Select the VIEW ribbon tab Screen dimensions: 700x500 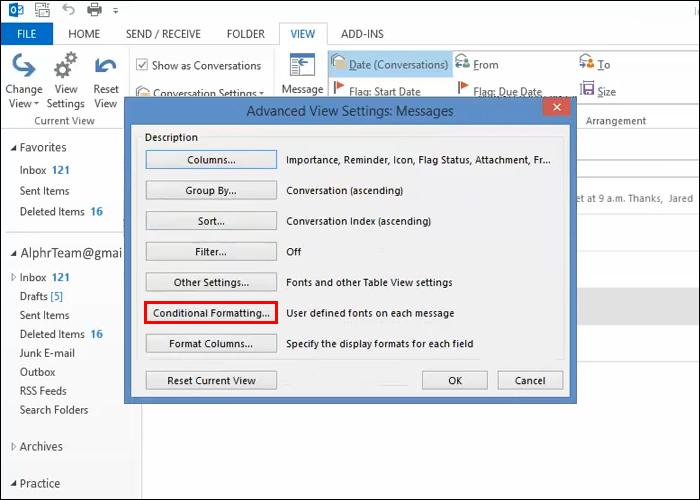303,34
